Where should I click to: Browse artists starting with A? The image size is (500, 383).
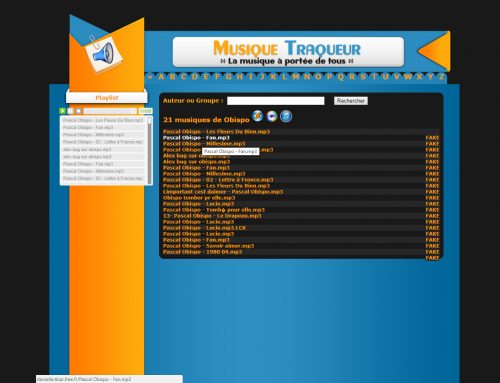(161, 77)
